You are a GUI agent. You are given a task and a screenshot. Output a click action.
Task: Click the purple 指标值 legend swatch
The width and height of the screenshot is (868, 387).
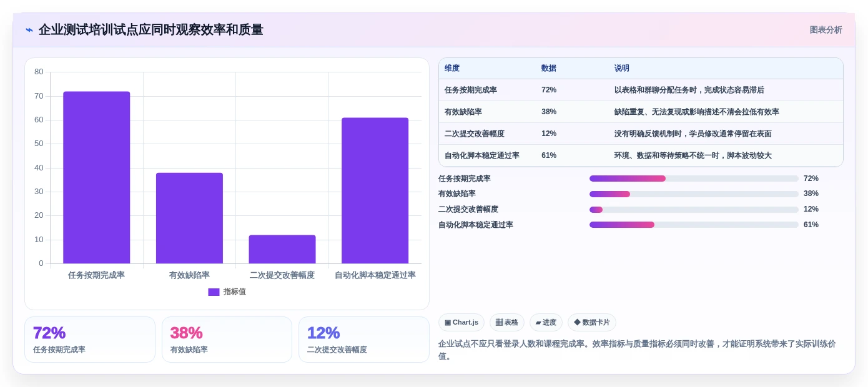click(214, 292)
